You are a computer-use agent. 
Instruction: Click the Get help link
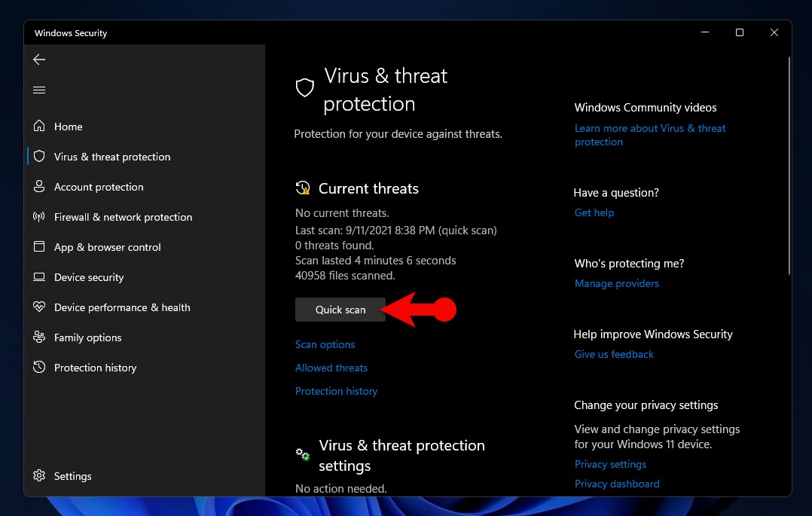[594, 212]
